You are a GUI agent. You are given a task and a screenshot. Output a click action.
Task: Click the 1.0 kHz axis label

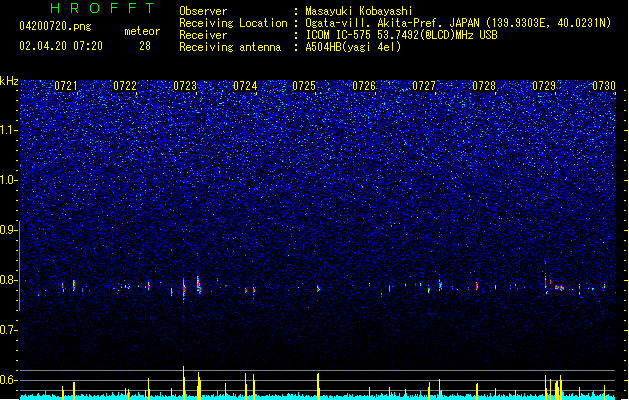tap(8, 180)
